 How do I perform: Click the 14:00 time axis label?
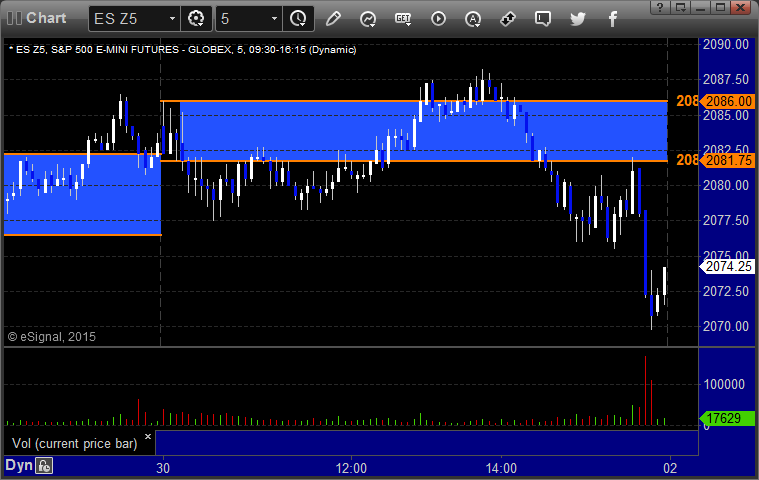(x=501, y=468)
